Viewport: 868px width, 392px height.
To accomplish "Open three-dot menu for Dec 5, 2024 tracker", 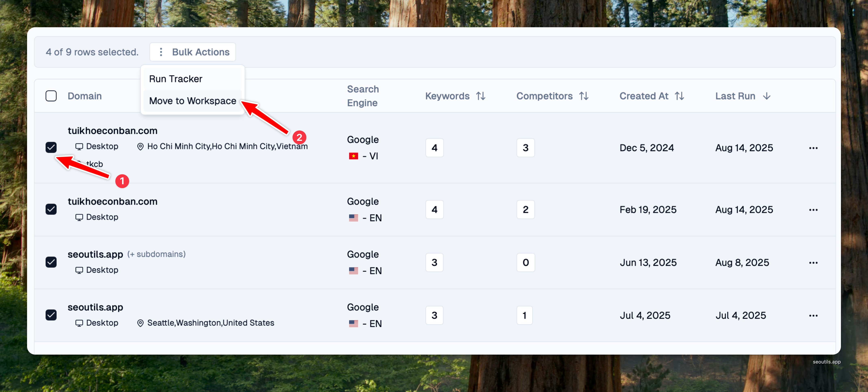I will pyautogui.click(x=813, y=148).
